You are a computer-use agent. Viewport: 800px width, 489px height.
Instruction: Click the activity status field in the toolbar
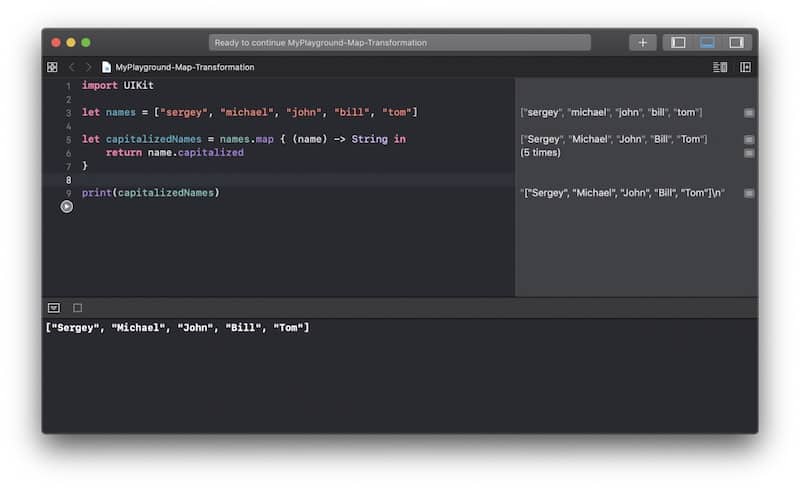pos(399,42)
